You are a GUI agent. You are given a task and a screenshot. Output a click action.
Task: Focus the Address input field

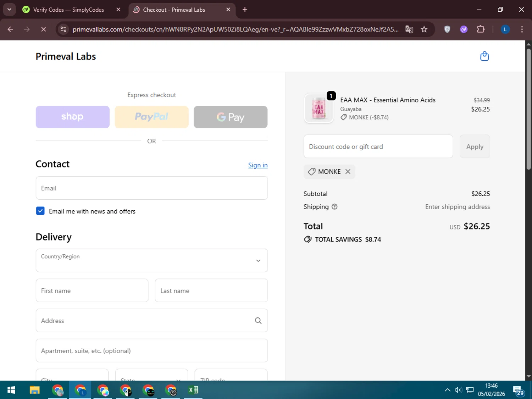152,321
